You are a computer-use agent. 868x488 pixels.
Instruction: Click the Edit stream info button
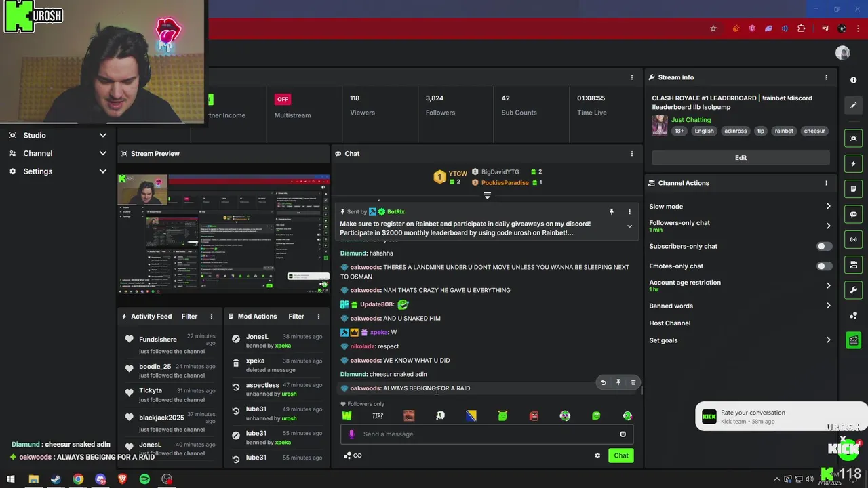point(741,158)
